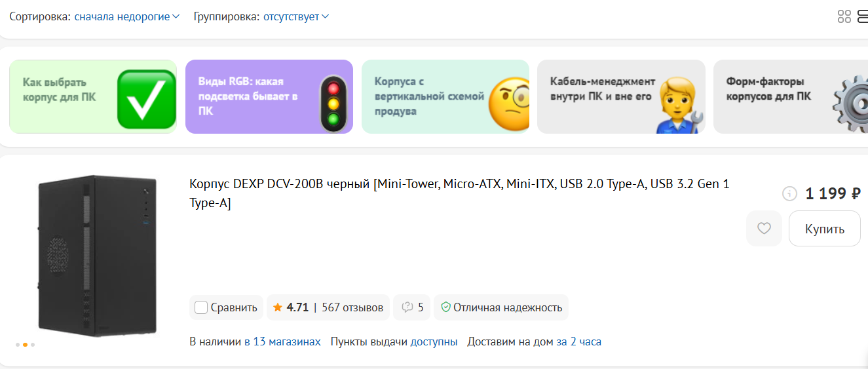Open the 13 магазинах availability link
This screenshot has height=369, width=868.
coord(282,341)
